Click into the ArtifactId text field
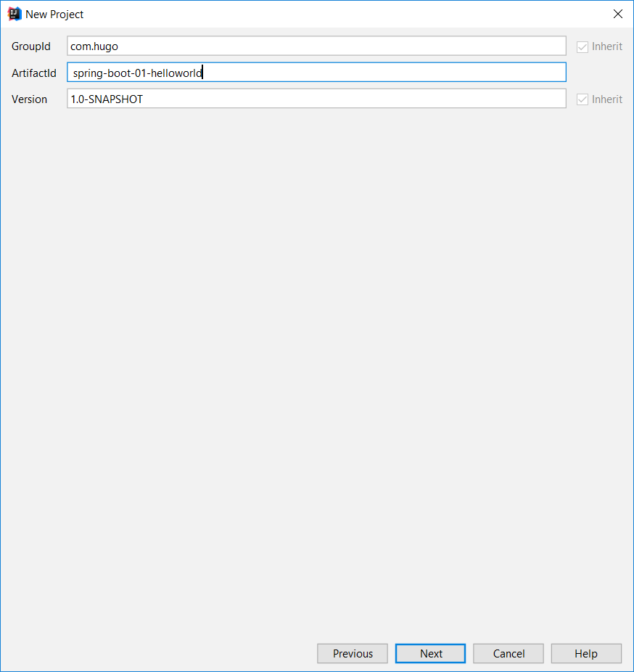This screenshot has width=634, height=672. click(316, 73)
